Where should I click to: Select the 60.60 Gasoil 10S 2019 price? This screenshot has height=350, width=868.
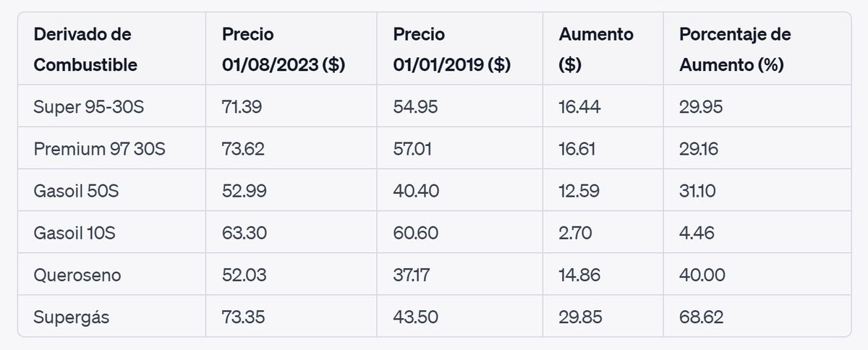(x=416, y=233)
